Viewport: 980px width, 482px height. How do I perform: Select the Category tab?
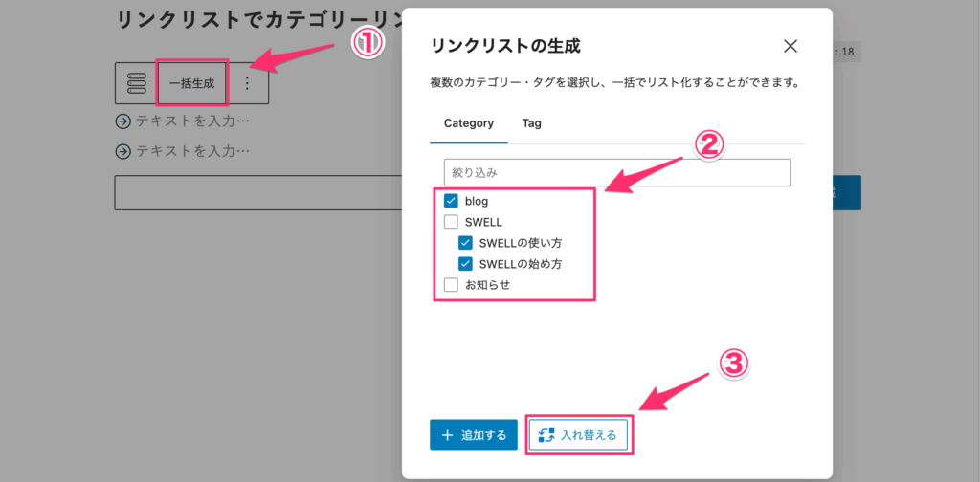pos(469,123)
